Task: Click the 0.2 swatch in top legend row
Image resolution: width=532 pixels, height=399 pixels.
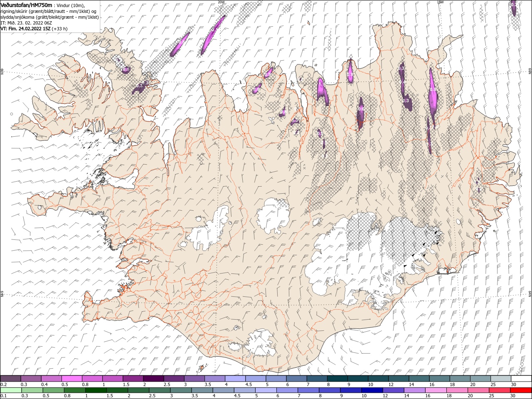Action: pos(10,379)
